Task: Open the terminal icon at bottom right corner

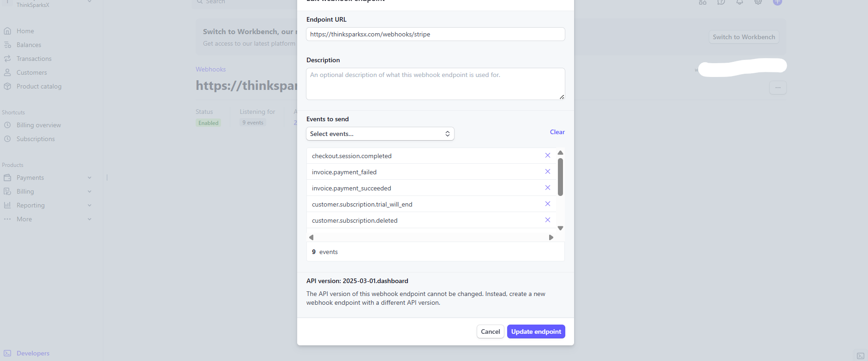Action: (x=861, y=356)
